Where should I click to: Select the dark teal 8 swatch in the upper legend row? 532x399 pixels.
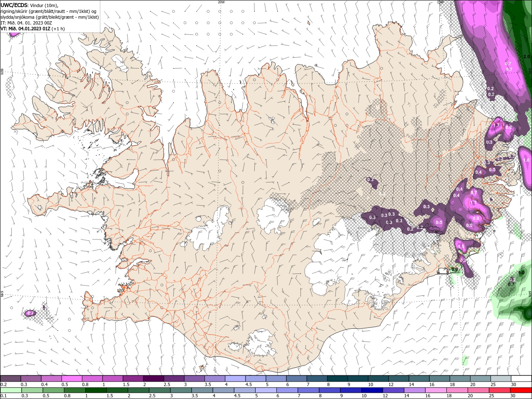[337, 379]
